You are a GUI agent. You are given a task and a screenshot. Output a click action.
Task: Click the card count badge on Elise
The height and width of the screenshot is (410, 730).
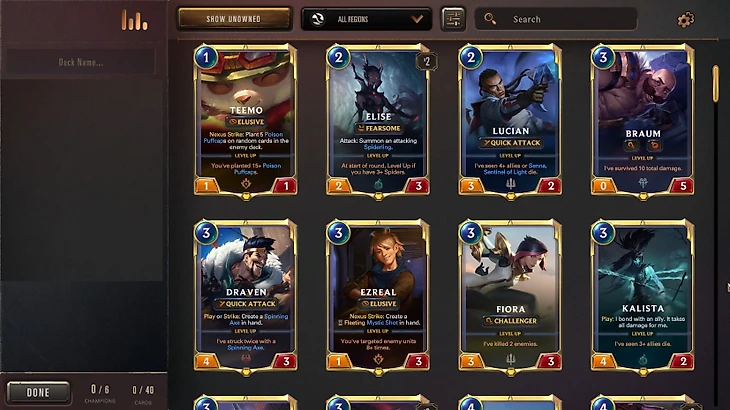[x=426, y=61]
